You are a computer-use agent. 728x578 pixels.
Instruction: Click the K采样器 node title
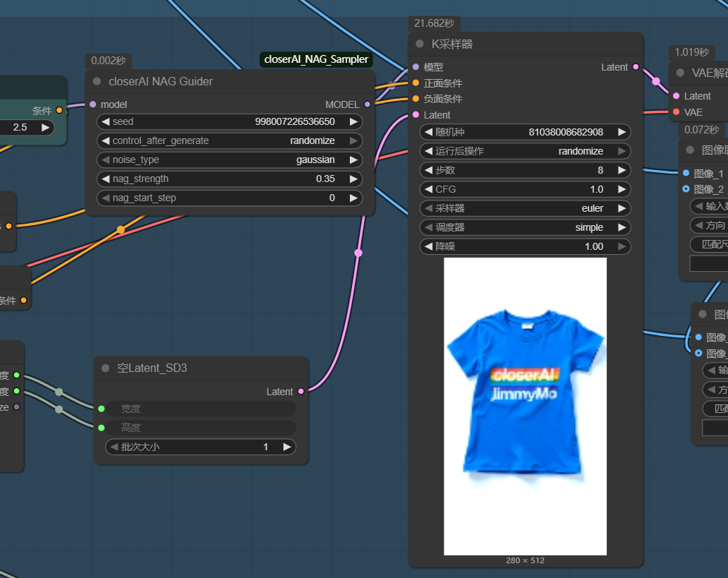click(x=451, y=44)
